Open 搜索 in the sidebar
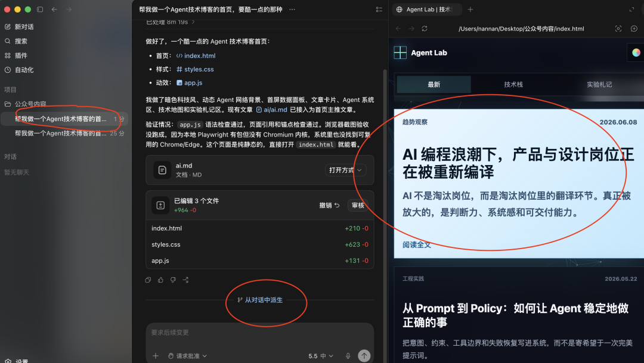 [x=16, y=41]
